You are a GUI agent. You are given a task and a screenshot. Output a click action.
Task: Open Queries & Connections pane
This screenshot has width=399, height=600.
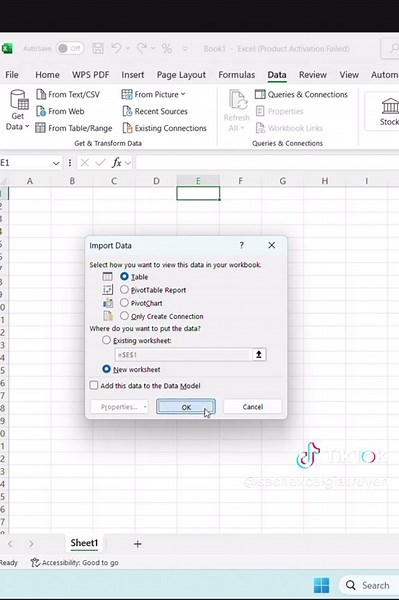coord(301,95)
